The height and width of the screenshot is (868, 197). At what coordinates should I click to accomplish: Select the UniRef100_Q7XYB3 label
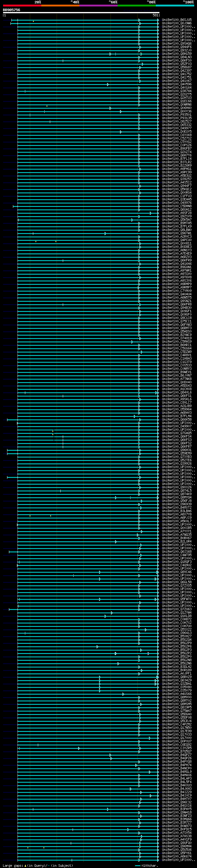click(177, 457)
